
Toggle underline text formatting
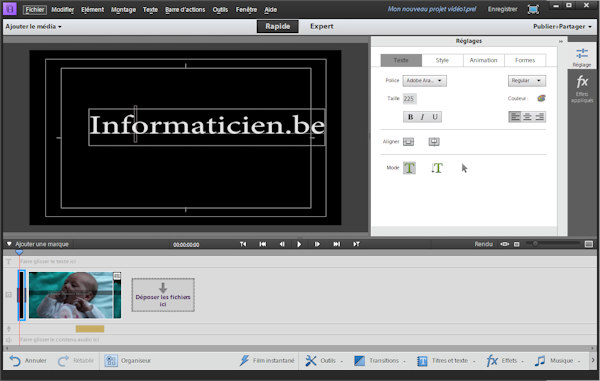pos(435,117)
